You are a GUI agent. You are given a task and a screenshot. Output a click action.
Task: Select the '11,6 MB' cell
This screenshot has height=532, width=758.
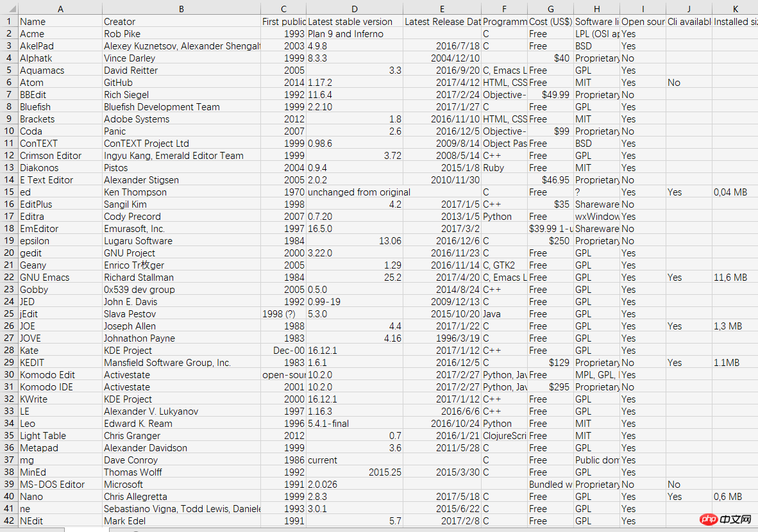pyautogui.click(x=735, y=278)
